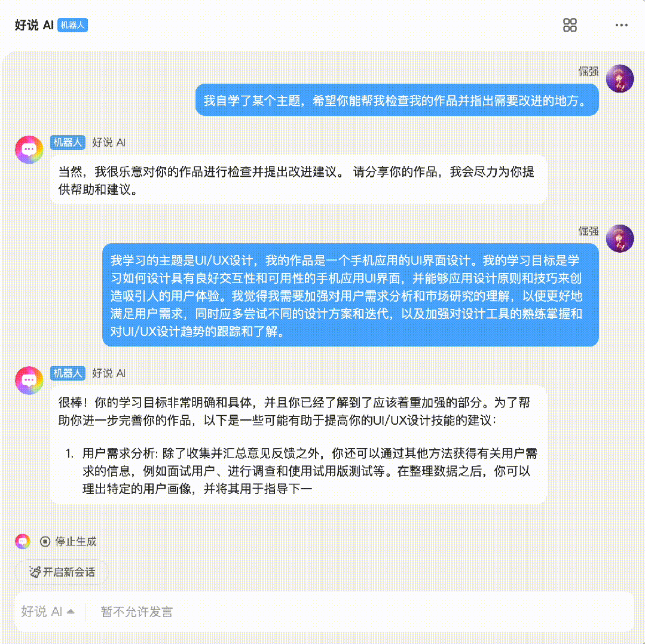Viewport: 645px width, 644px height.
Task: Select the blue UI/UX设计 user message bubble
Action: (x=350, y=295)
